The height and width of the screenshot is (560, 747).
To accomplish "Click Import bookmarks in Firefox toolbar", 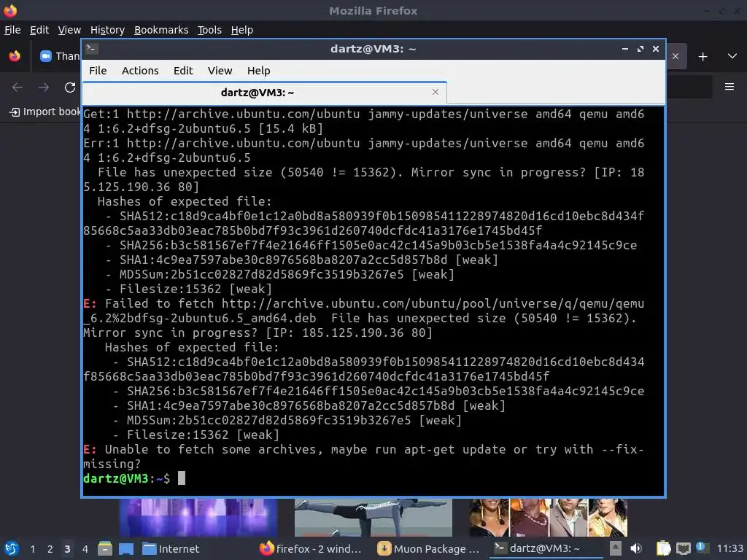I will pyautogui.click(x=45, y=112).
